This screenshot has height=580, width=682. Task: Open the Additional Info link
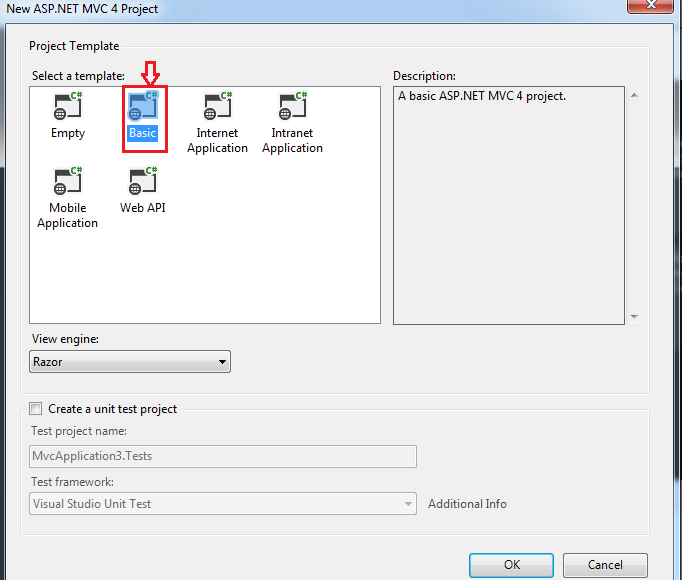pyautogui.click(x=467, y=503)
